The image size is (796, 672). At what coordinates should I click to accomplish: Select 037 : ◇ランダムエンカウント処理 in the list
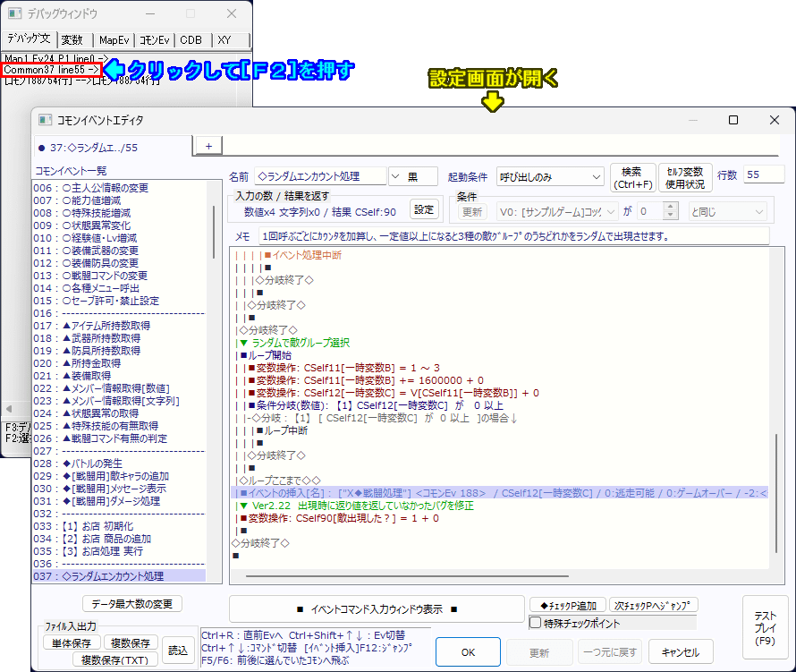click(120, 576)
